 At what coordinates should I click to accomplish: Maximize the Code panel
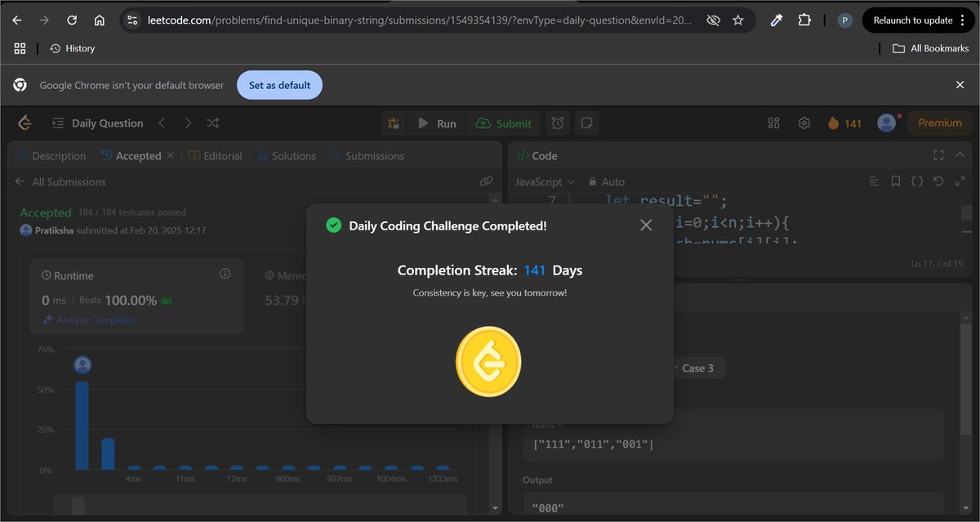[938, 155]
